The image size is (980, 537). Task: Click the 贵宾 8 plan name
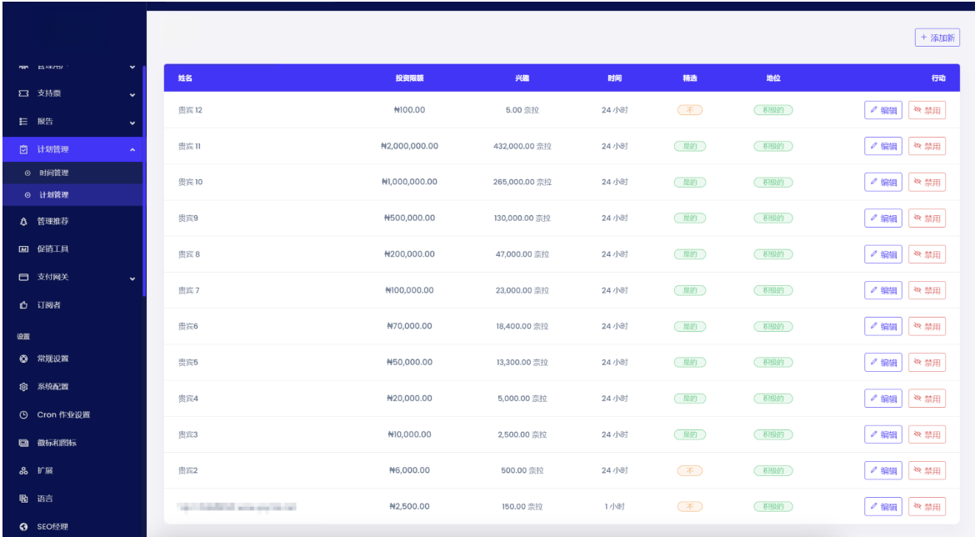188,254
